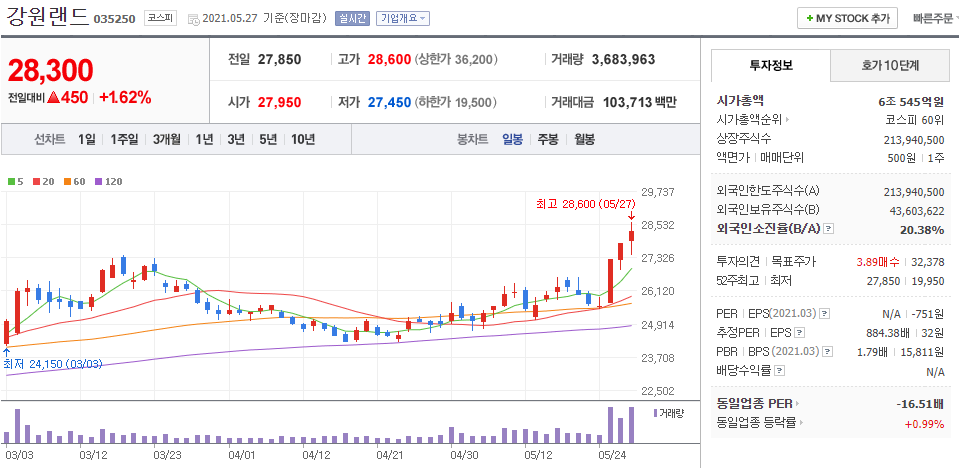Switch to the 투자정보 tab
This screenshot has height=468, width=959.
pos(771,65)
